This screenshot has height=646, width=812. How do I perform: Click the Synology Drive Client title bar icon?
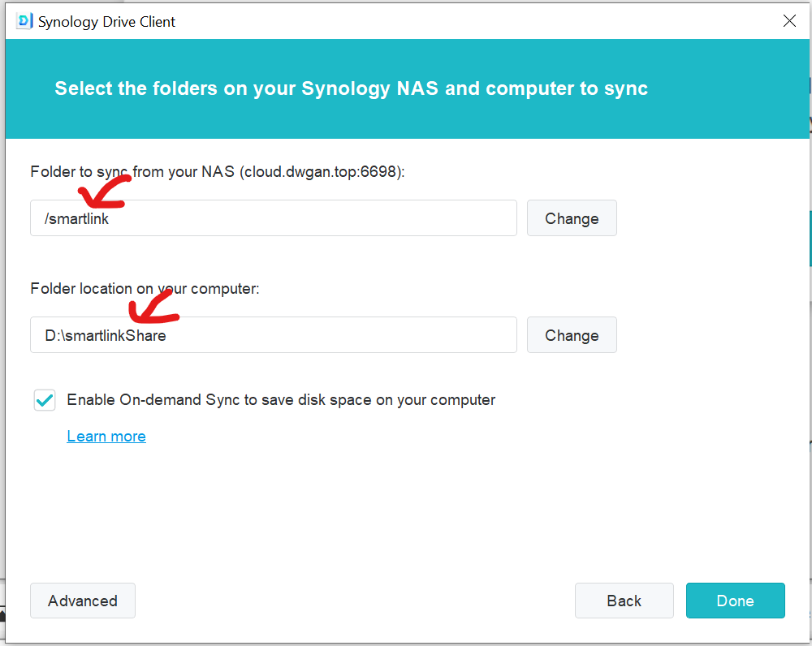(x=24, y=21)
